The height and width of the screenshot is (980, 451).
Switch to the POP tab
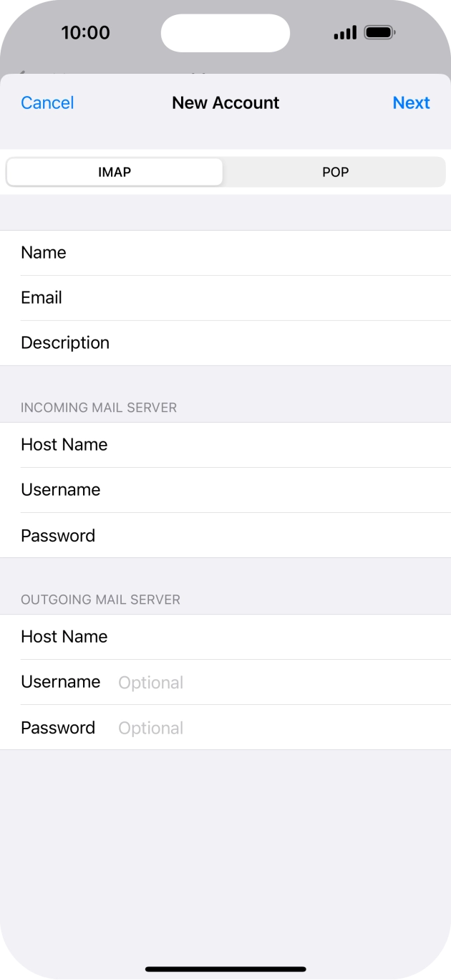(335, 172)
